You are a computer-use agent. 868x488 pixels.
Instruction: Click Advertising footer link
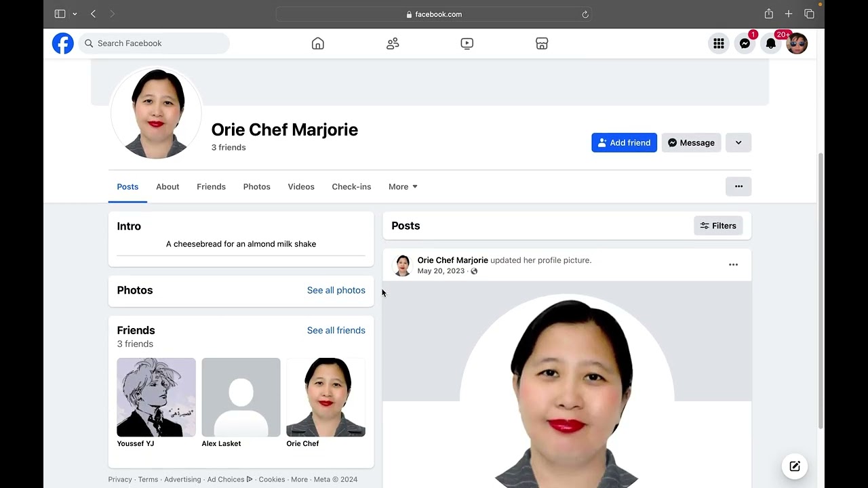(182, 479)
